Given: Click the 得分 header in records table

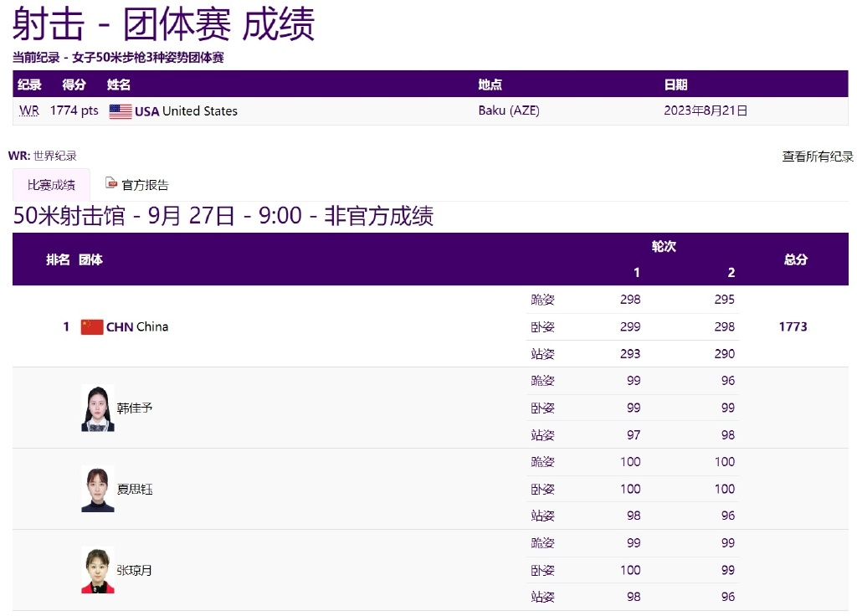Looking at the screenshot, I should (74, 85).
